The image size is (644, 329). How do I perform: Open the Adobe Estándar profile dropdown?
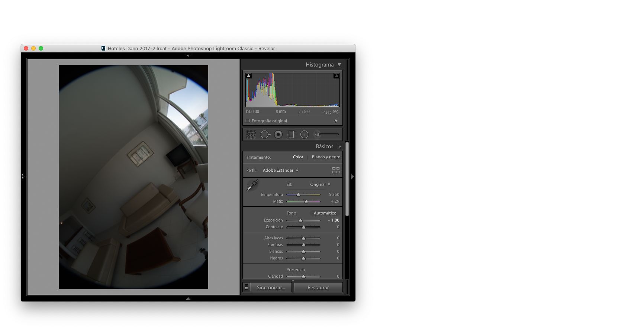(280, 170)
